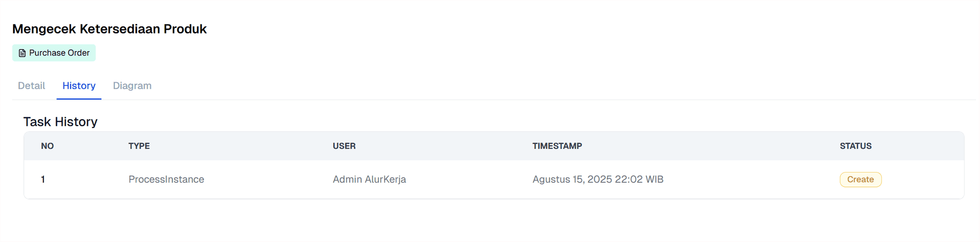Image resolution: width=980 pixels, height=242 pixels.
Task: Click the Task History heading
Action: (60, 121)
